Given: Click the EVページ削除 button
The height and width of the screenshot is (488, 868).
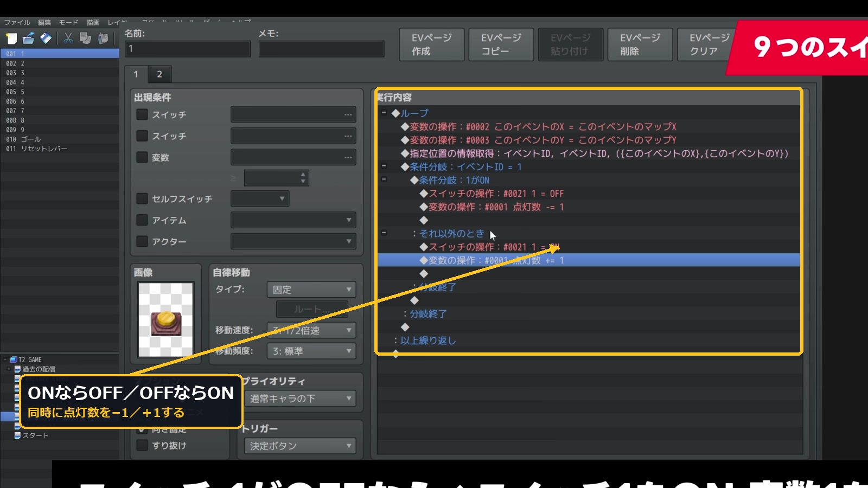Looking at the screenshot, I should (640, 44).
